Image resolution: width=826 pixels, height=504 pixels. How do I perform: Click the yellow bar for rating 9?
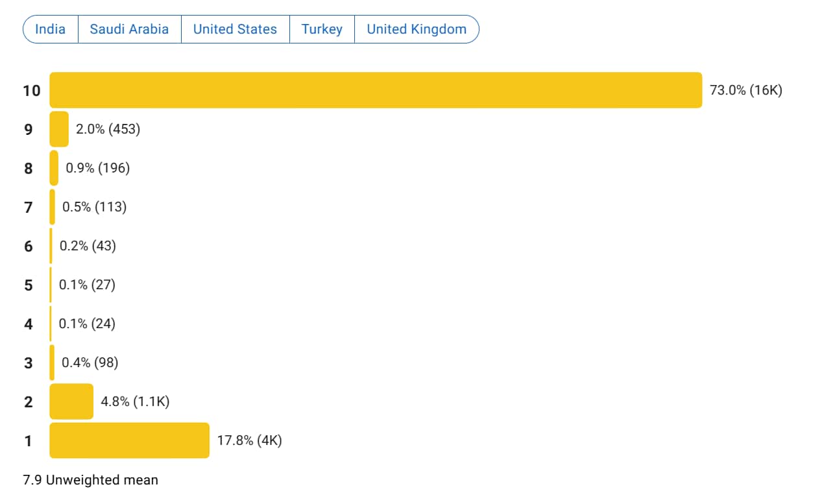59,129
